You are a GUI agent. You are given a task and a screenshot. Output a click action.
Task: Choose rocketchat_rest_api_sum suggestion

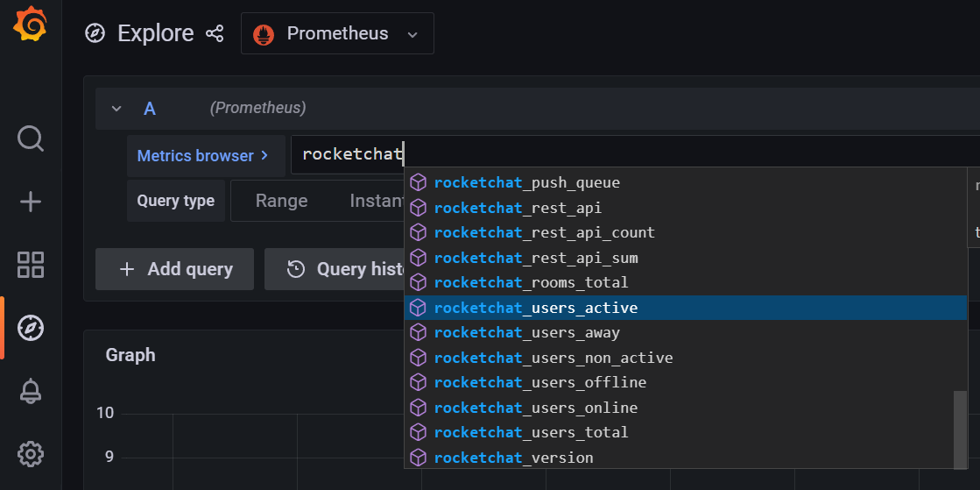tap(686, 258)
